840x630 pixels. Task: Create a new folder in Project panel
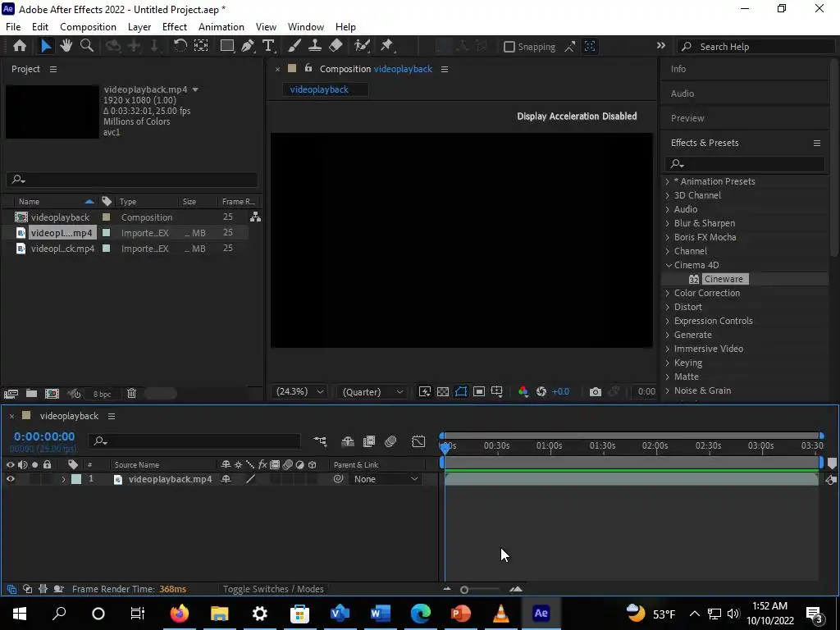pos(32,394)
